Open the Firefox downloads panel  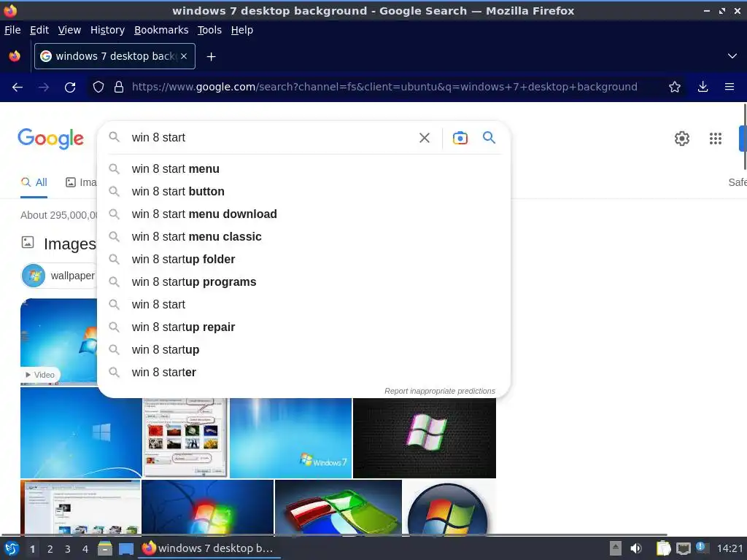pyautogui.click(x=703, y=87)
